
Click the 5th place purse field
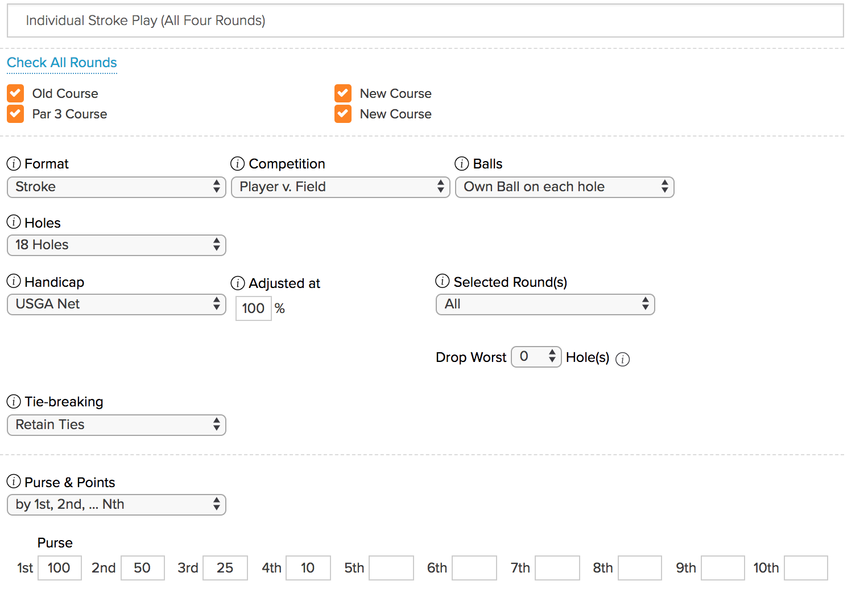(x=391, y=568)
